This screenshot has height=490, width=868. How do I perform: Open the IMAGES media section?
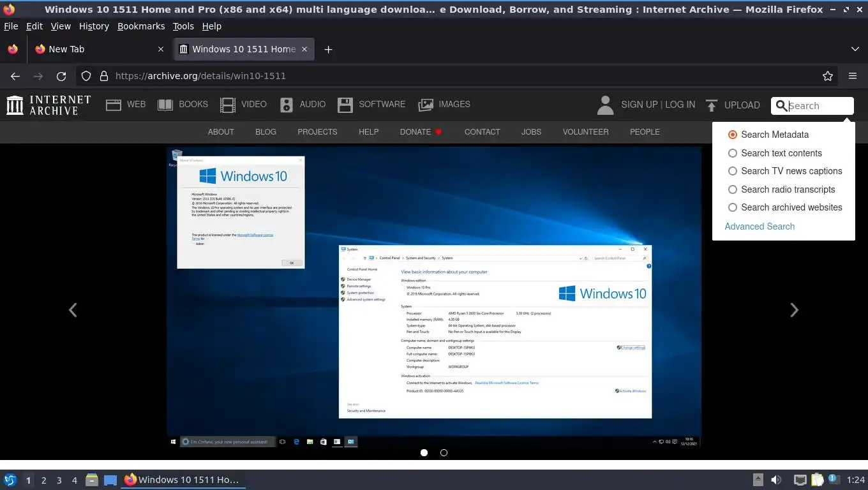(444, 105)
